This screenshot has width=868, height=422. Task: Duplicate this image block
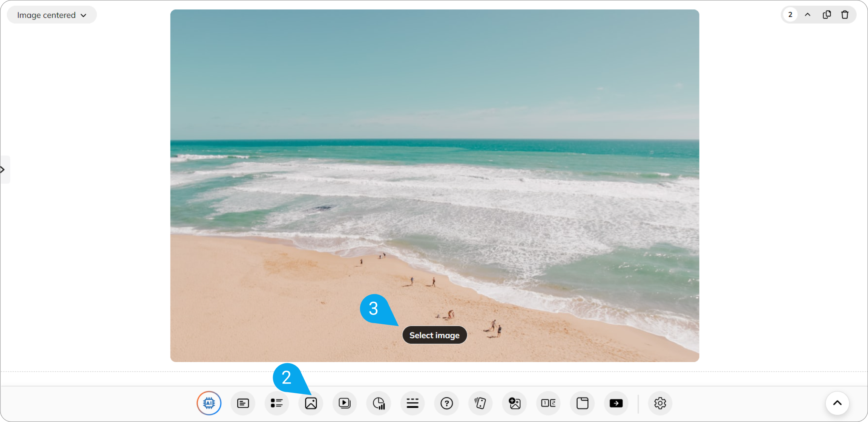(827, 15)
